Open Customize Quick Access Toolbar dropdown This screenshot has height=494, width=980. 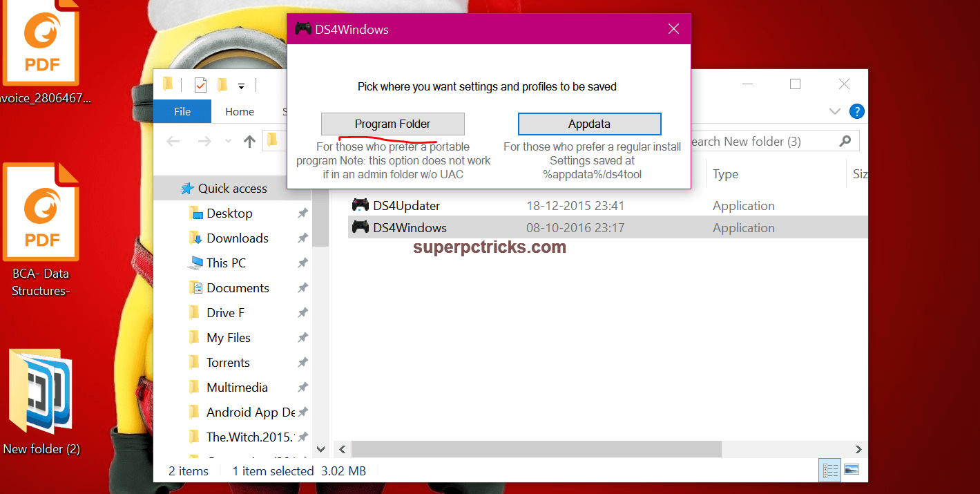pos(241,86)
